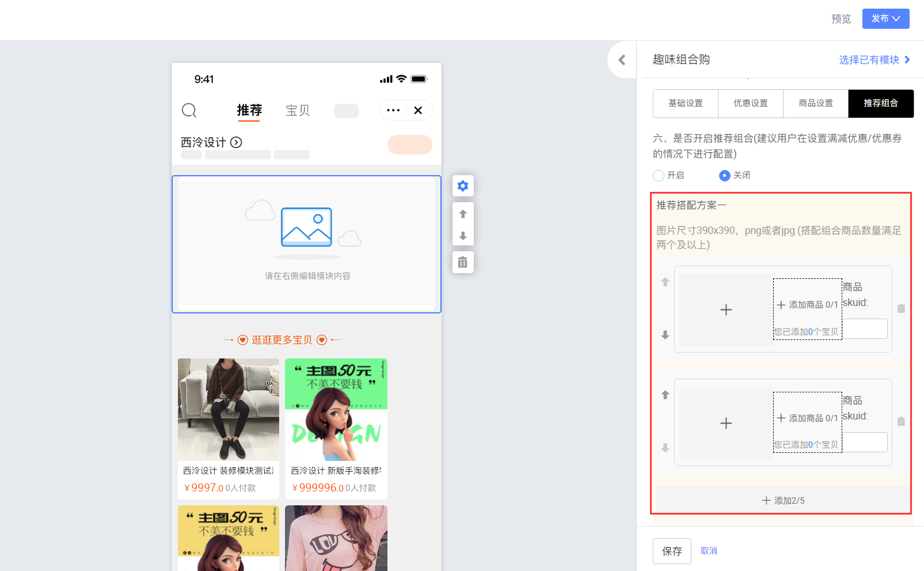
Task: Click 添加商品 0/1 in second item
Action: pyautogui.click(x=807, y=418)
